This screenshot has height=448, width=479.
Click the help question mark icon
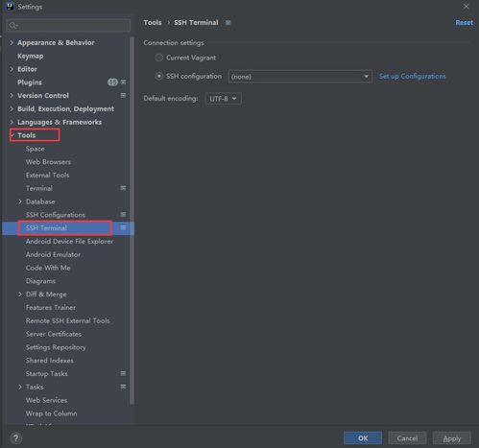pos(16,438)
